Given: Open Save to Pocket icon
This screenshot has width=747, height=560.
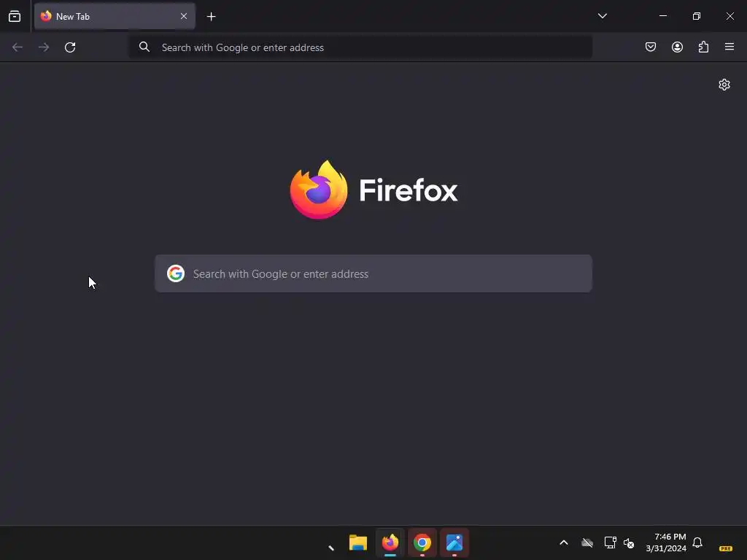Looking at the screenshot, I should click(x=650, y=47).
